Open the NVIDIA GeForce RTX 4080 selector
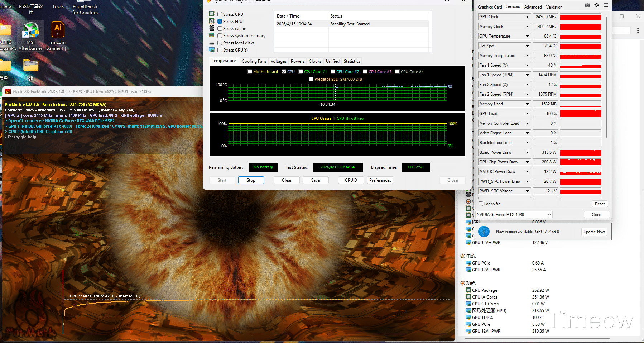Image resolution: width=644 pixels, height=343 pixels. 514,215
